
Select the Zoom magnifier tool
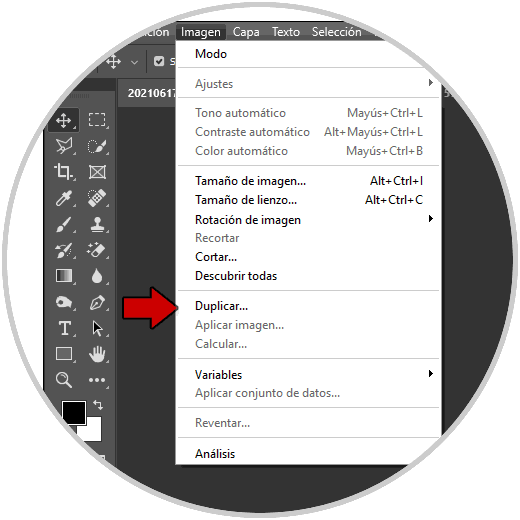click(x=64, y=380)
